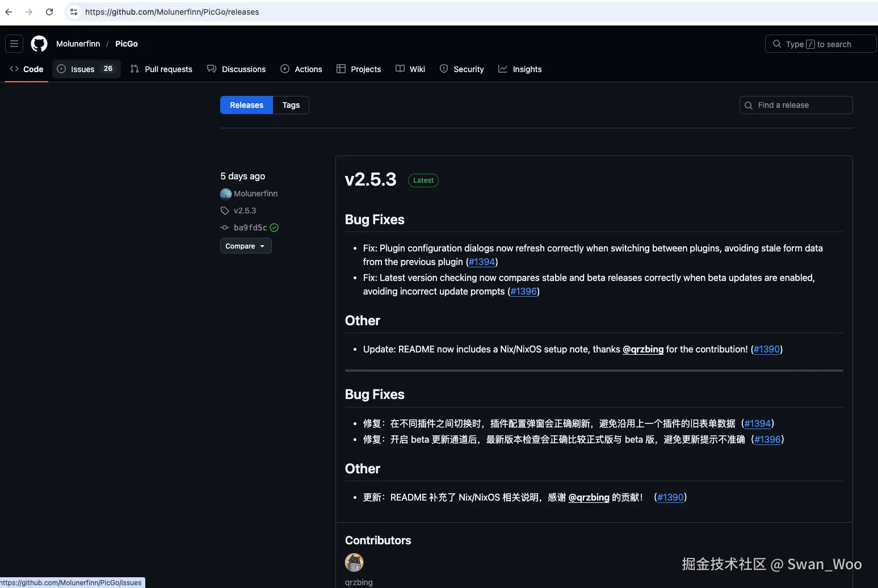The height and width of the screenshot is (588, 878).
Task: Open the Molunerfinn owner link in header
Action: (x=78, y=44)
